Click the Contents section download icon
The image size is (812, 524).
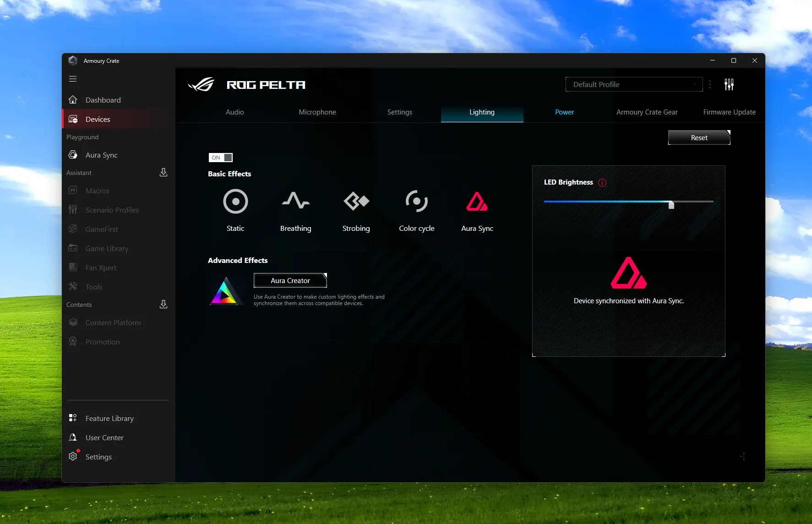coord(163,305)
